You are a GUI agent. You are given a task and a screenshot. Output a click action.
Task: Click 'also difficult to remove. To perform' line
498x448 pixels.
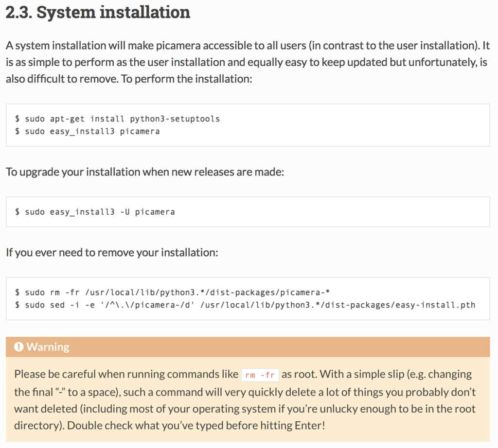click(x=129, y=79)
